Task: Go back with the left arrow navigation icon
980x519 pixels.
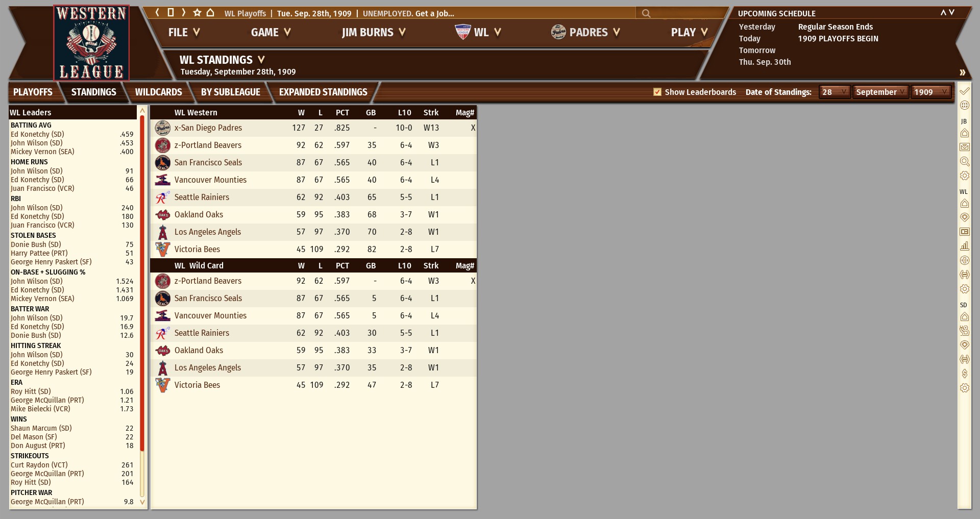Action: tap(158, 13)
